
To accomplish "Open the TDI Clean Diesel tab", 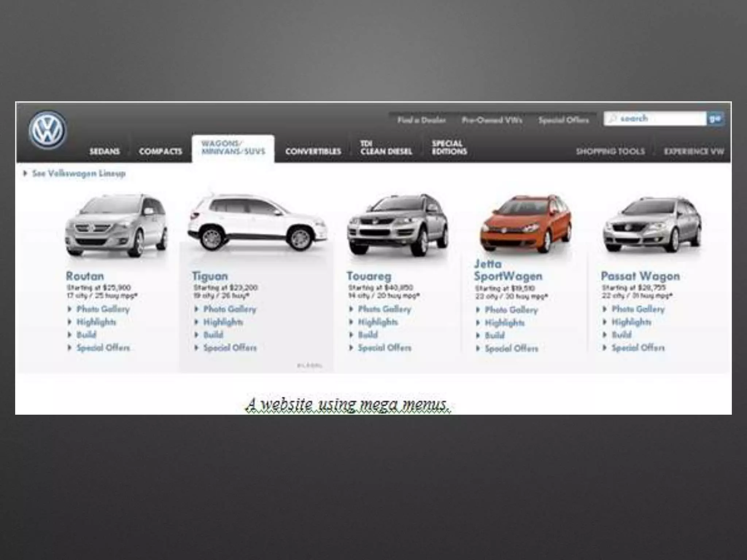I will pyautogui.click(x=386, y=148).
